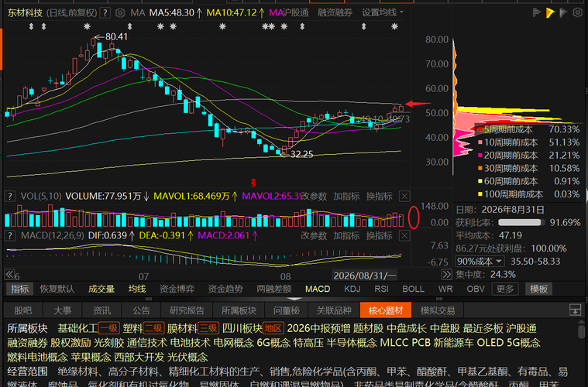Expand the 90%成本 dropdown selector
The image size is (588, 387).
pyautogui.click(x=480, y=261)
